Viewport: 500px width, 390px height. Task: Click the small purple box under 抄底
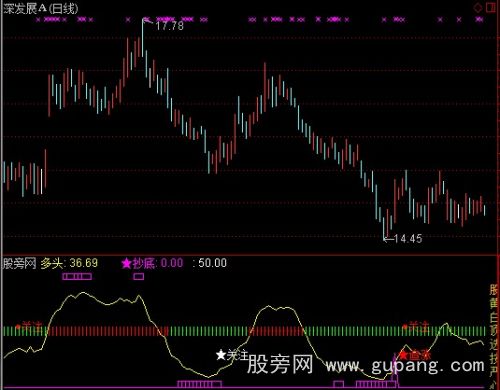coord(139,276)
